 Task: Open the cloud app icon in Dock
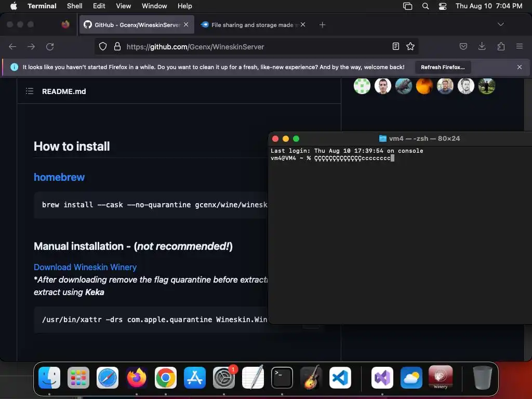[x=411, y=378]
